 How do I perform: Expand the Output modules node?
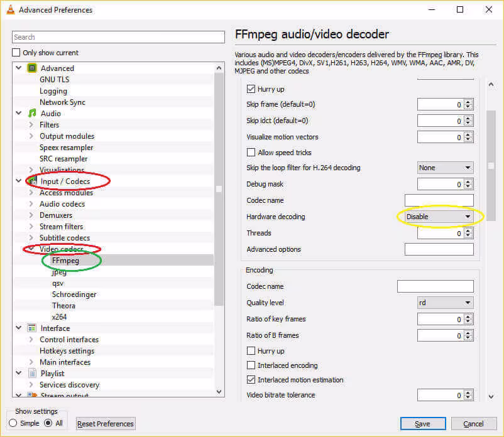(x=31, y=136)
